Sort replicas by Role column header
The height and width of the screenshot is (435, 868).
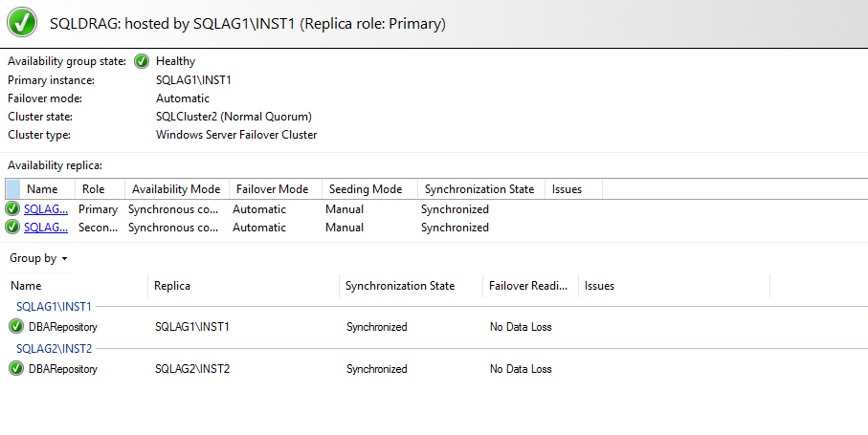[94, 189]
